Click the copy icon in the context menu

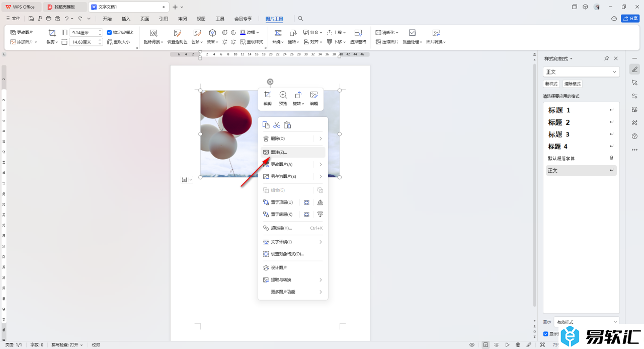click(x=266, y=125)
